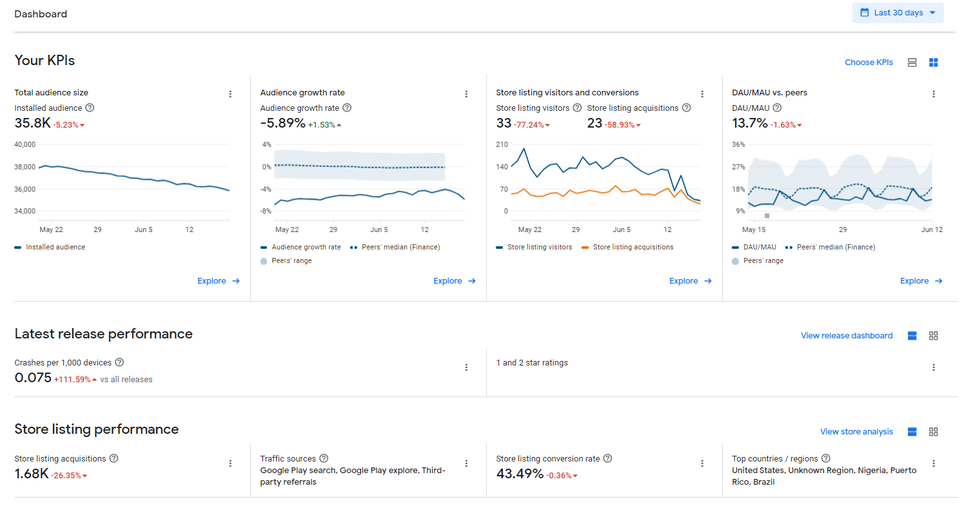This screenshot has height=506, width=980.
Task: Click the Store listing conversion rate help icon
Action: (607, 458)
